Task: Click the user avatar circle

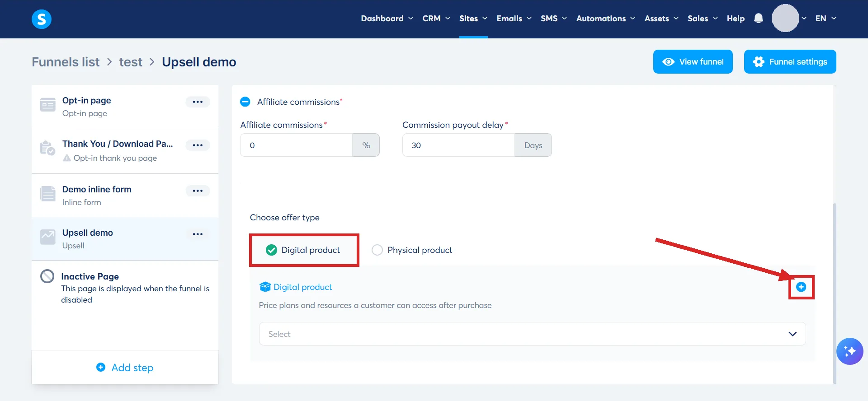Action: pos(785,18)
